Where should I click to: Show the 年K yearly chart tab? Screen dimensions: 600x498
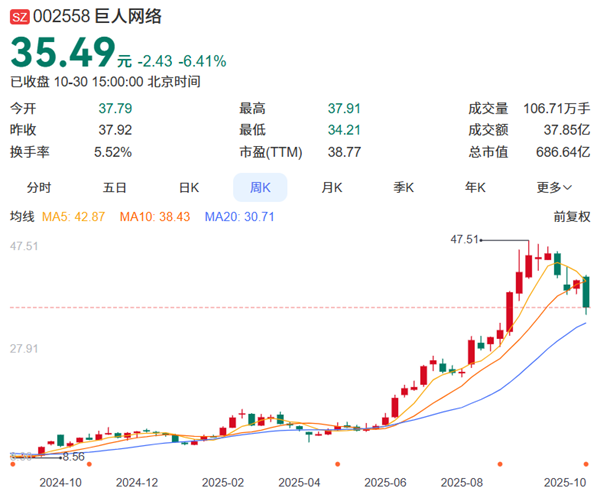(475, 188)
